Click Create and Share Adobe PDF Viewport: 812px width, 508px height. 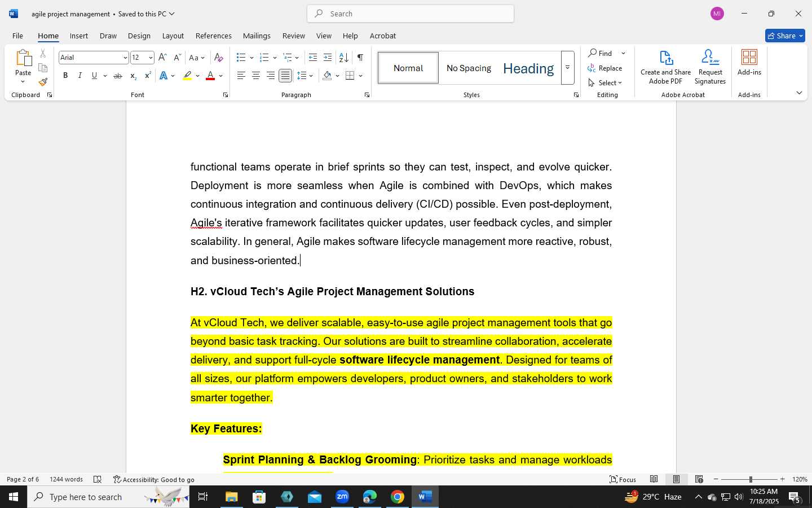[x=665, y=67]
